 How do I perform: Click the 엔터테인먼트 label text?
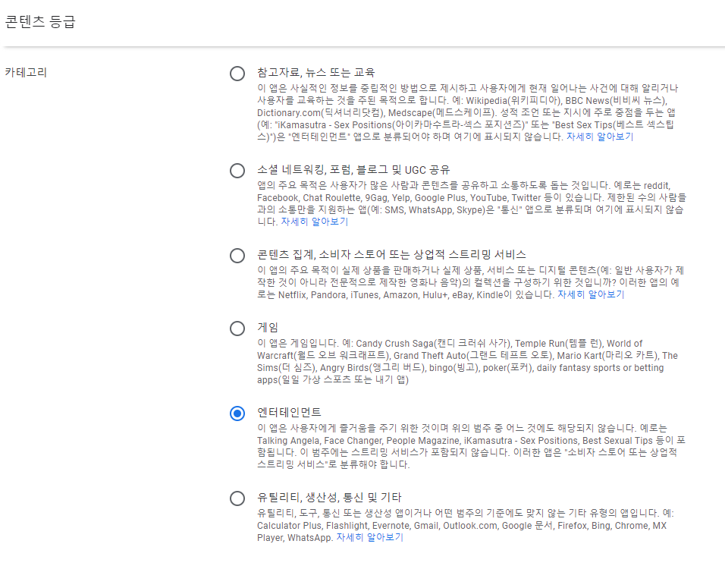(289, 412)
